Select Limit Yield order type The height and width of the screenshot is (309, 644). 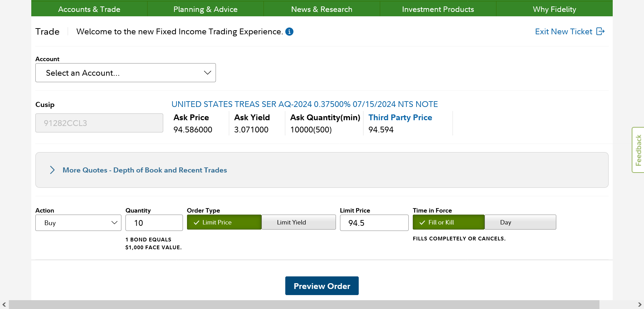299,222
